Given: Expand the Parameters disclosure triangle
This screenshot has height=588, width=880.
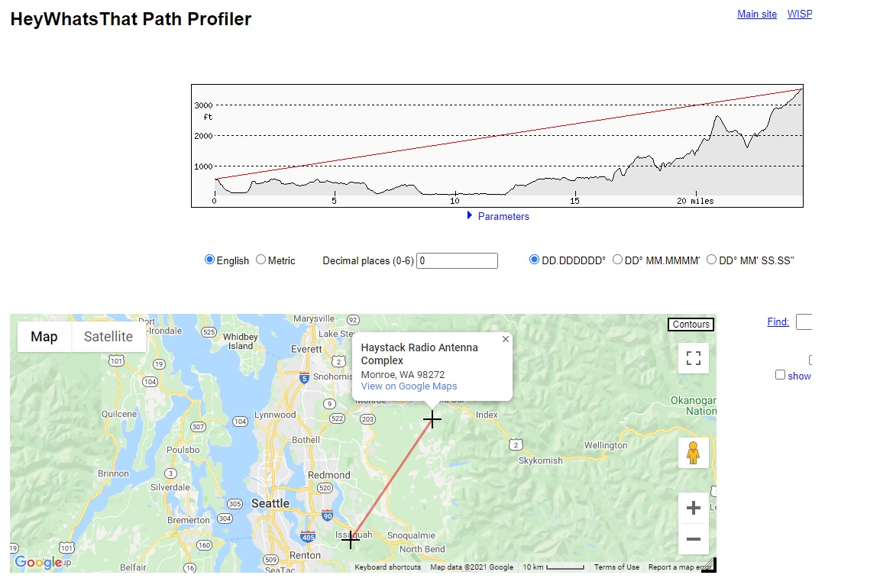Looking at the screenshot, I should click(x=470, y=216).
